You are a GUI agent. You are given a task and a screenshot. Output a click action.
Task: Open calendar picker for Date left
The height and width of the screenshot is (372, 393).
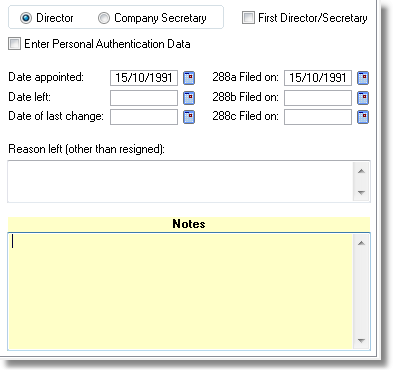(189, 98)
